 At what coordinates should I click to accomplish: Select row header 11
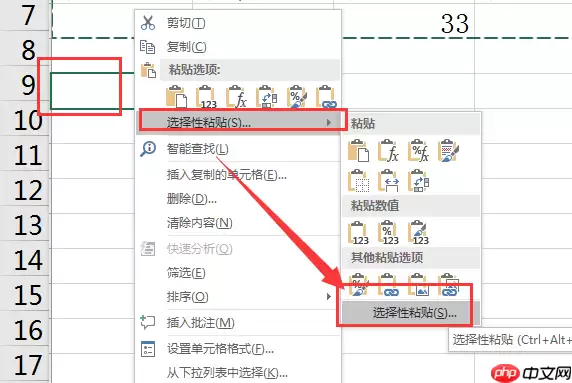[x=25, y=154]
